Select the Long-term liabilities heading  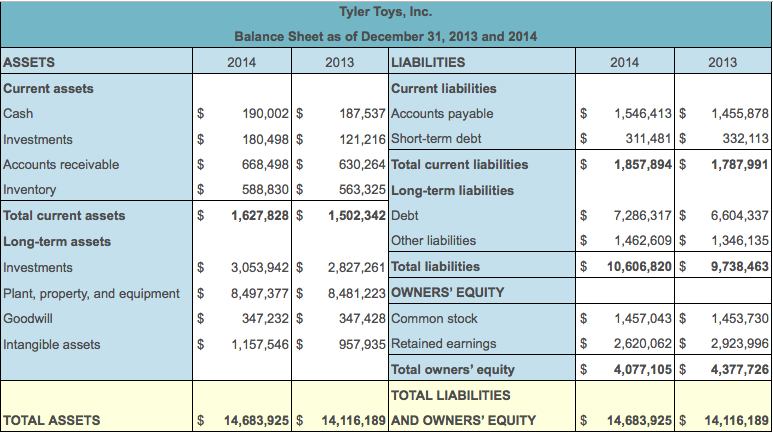[453, 190]
